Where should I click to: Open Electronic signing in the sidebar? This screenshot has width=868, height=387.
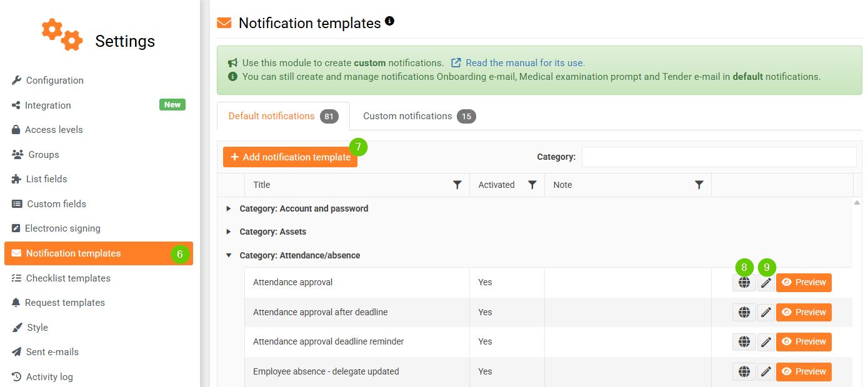click(x=62, y=228)
